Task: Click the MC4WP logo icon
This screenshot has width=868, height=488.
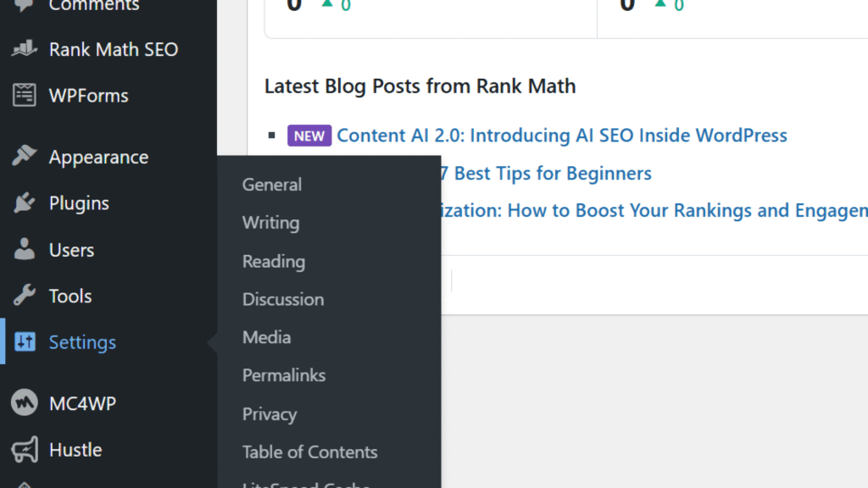Action: pyautogui.click(x=25, y=403)
